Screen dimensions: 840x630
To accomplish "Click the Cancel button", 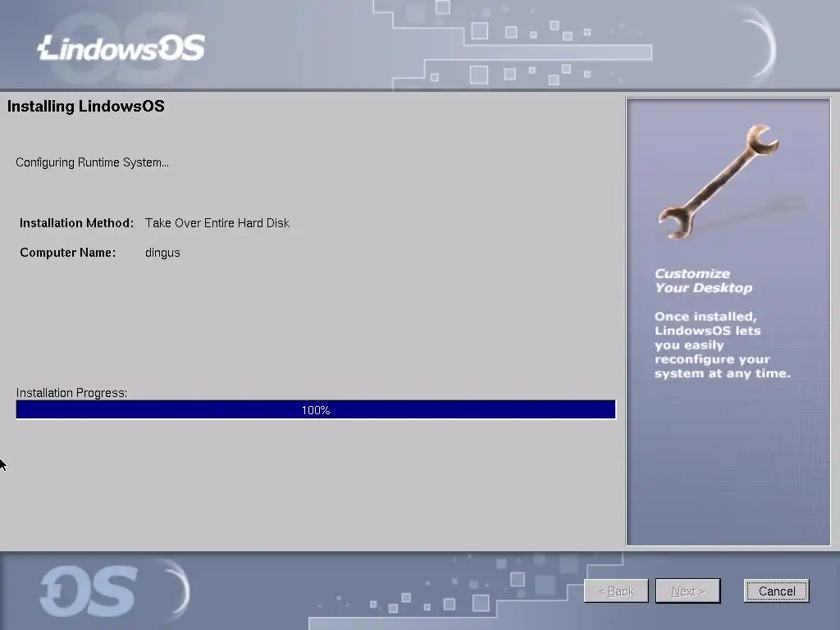I will tap(776, 591).
